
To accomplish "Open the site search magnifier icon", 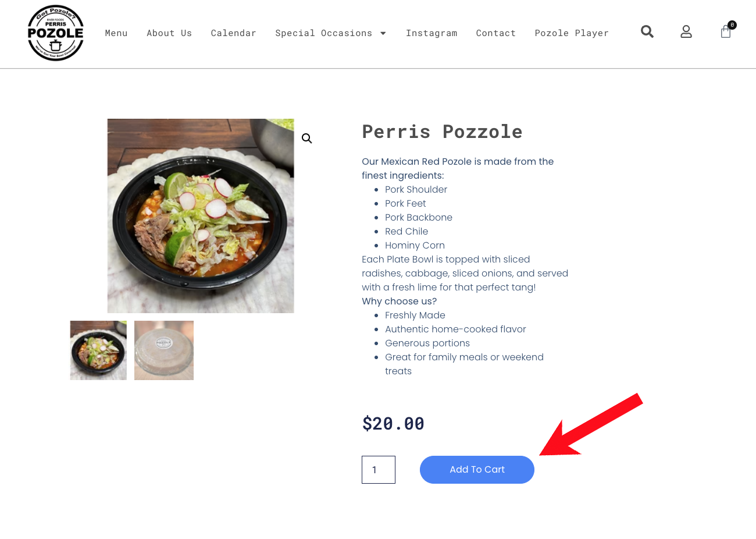I will [x=647, y=31].
